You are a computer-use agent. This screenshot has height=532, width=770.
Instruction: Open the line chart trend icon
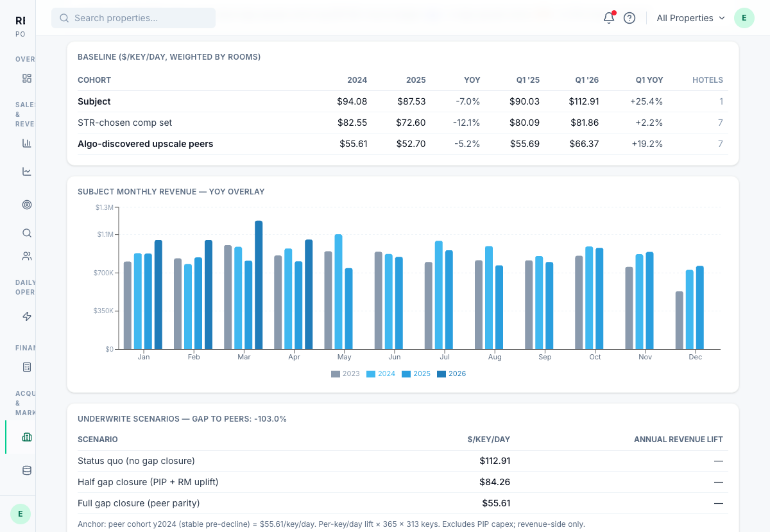tap(27, 171)
